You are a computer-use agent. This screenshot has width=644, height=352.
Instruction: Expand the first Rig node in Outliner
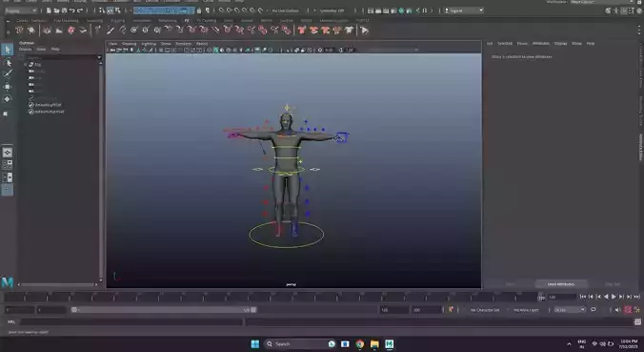point(26,65)
